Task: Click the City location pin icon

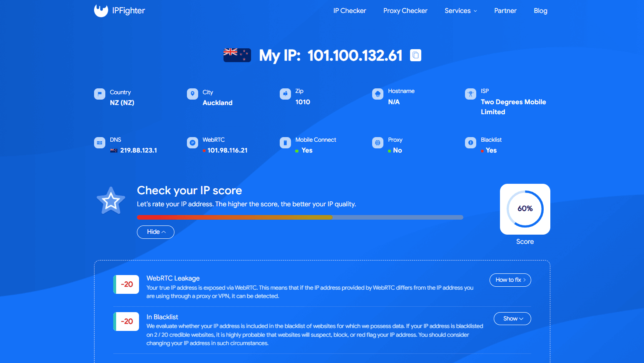Action: point(192,94)
